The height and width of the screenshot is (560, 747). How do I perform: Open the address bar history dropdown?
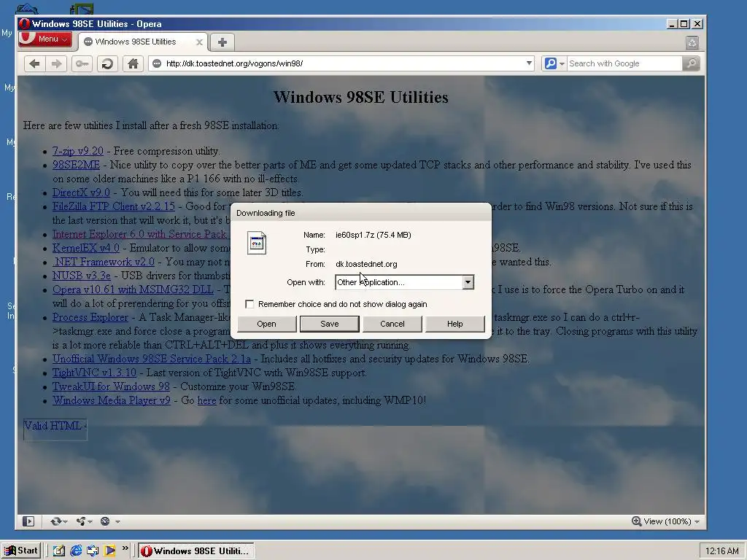point(529,63)
